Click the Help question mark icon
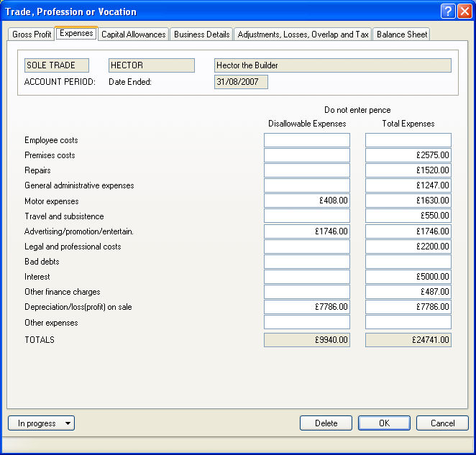This screenshot has width=476, height=455. coord(447,12)
